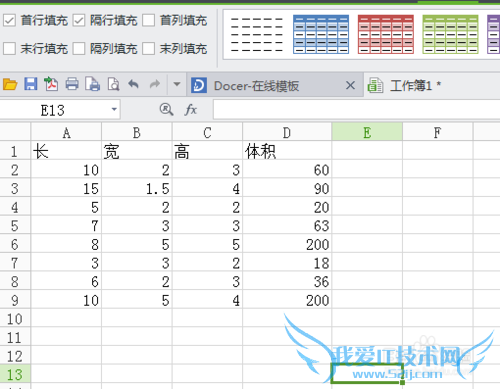This screenshot has width=500, height=389.
Task: Click cell with value 1.5
Action: click(137, 188)
